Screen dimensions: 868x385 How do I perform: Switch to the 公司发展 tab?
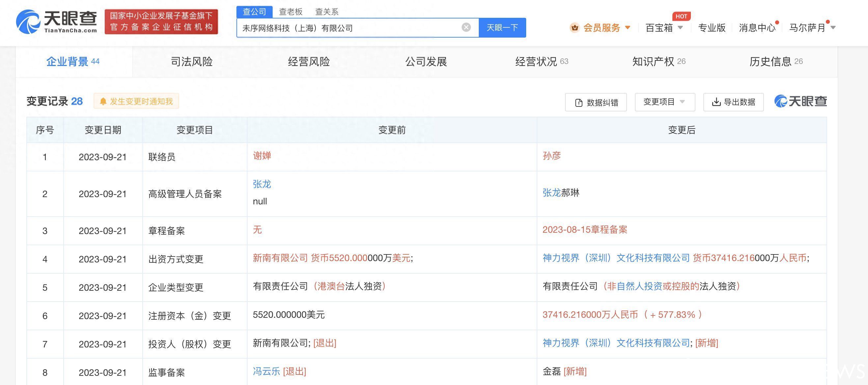426,61
